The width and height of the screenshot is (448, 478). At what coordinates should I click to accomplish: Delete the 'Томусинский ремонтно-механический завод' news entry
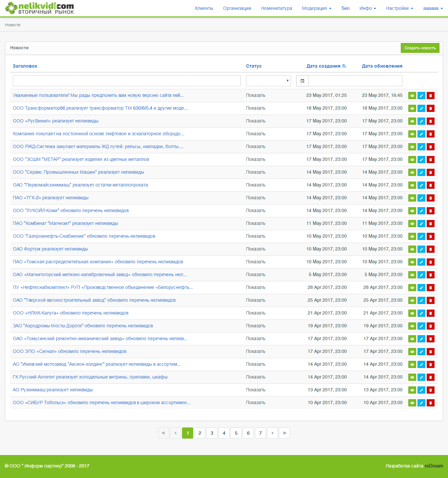(431, 339)
